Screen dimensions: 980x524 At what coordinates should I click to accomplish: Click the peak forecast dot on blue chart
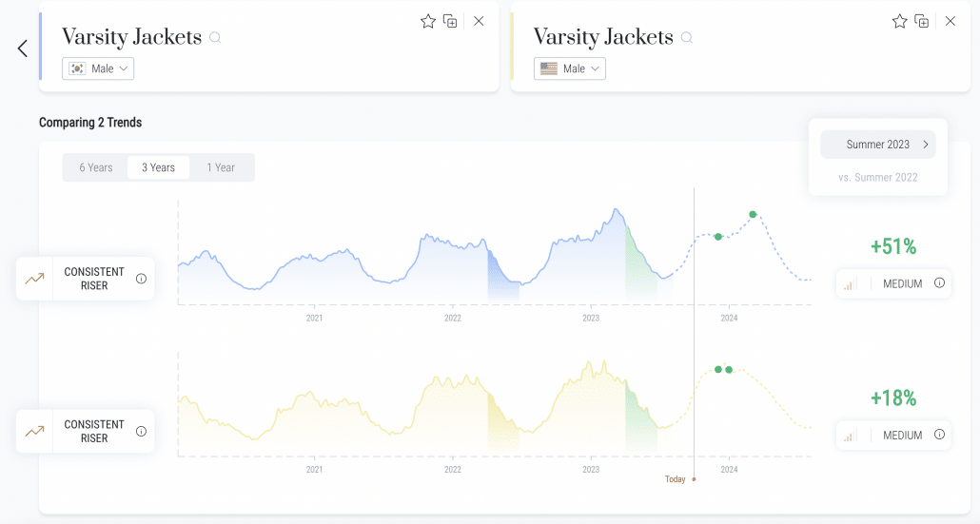pyautogui.click(x=754, y=214)
